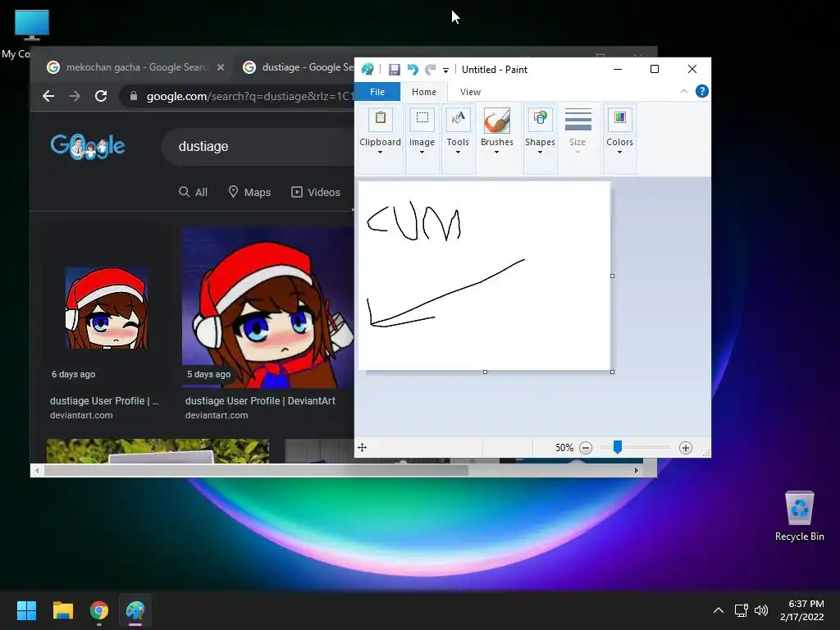Click the Undo arrow in Paint's title bar
The image size is (840, 630).
point(413,70)
